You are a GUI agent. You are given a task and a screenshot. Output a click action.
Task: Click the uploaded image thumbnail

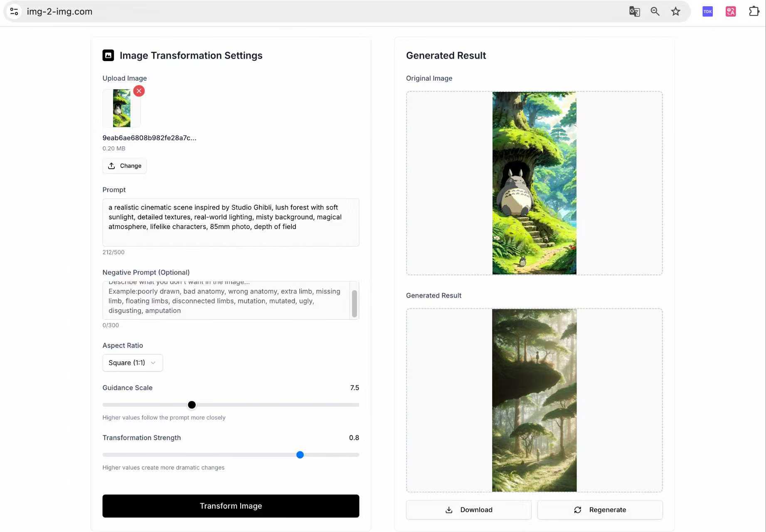(121, 108)
